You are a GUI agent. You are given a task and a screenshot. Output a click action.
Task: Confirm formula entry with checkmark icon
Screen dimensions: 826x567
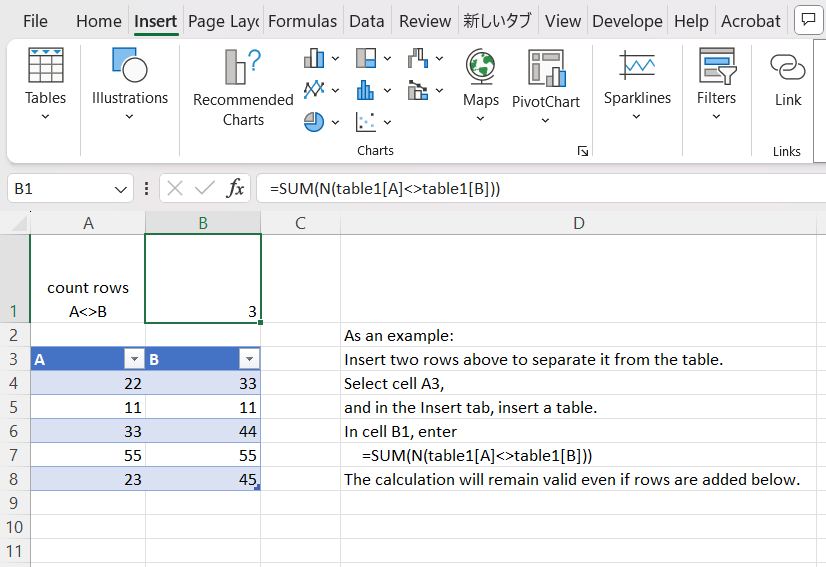point(204,188)
